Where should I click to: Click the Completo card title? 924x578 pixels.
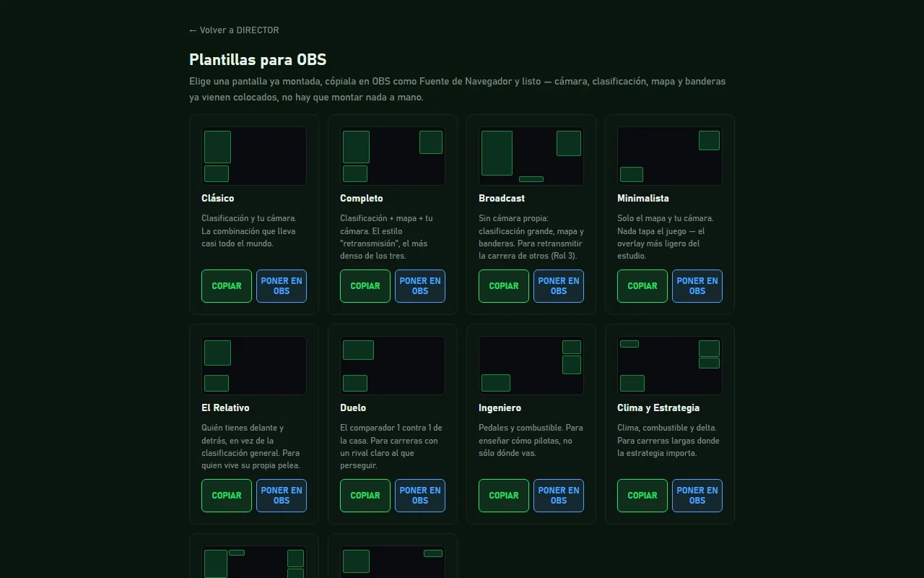(x=362, y=198)
